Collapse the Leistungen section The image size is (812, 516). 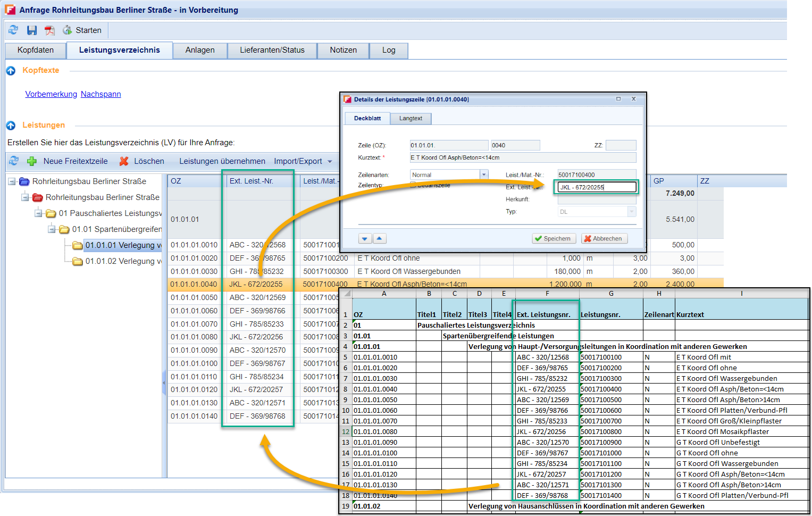point(11,126)
